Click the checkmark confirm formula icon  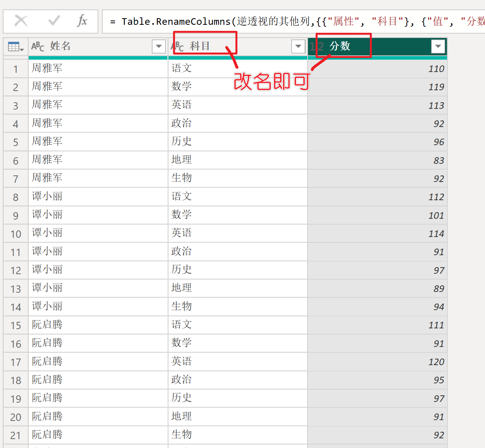(54, 21)
